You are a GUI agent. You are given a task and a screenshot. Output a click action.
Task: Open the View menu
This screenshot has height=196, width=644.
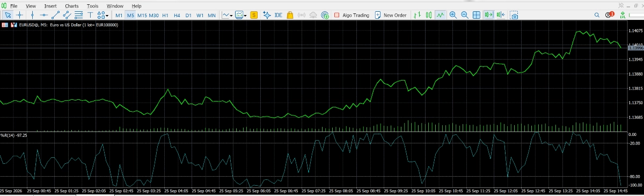pyautogui.click(x=31, y=5)
